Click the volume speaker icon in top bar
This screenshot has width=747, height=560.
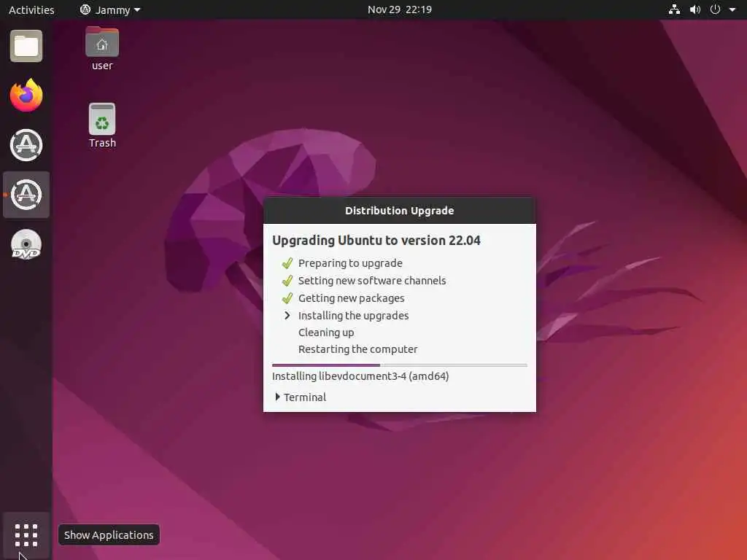click(695, 9)
